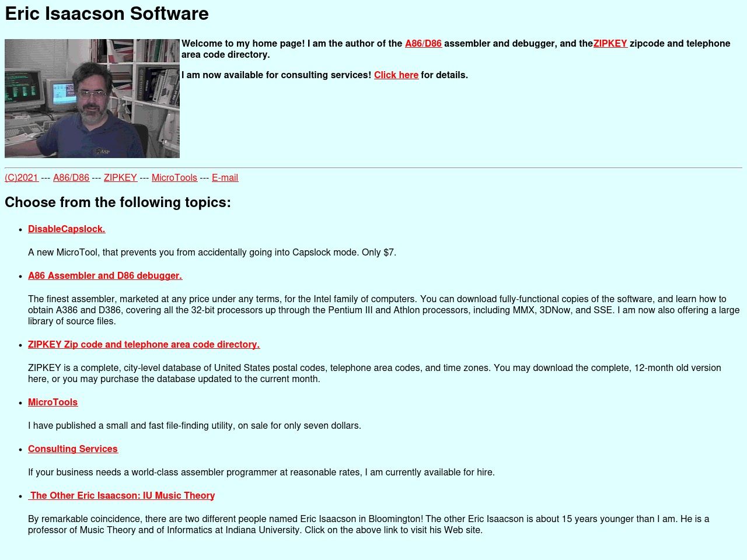
Task: Follow 'Click here' consulting link
Action: (396, 75)
